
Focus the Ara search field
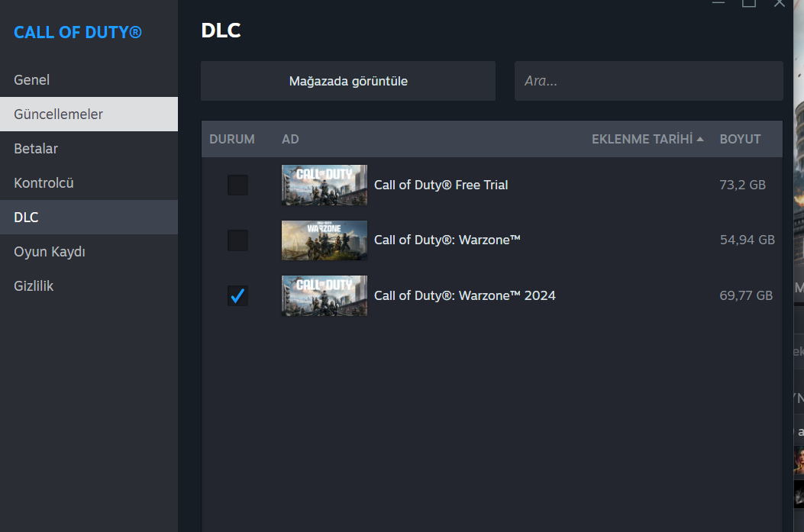point(649,81)
